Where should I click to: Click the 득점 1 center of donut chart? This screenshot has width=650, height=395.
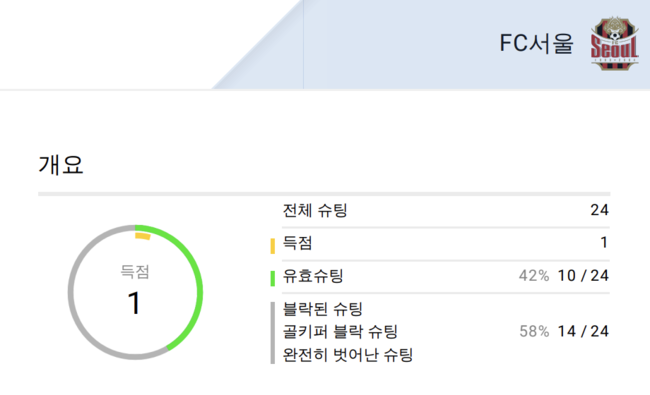(x=135, y=291)
